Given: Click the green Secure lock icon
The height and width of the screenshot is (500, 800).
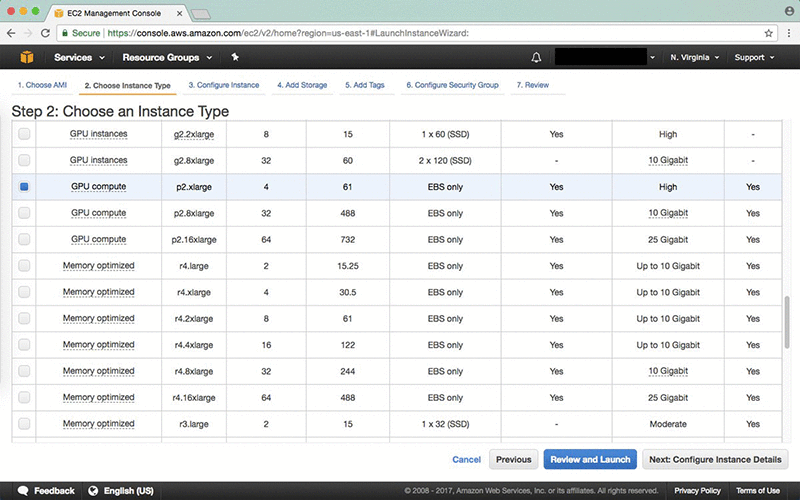Looking at the screenshot, I should [65, 33].
